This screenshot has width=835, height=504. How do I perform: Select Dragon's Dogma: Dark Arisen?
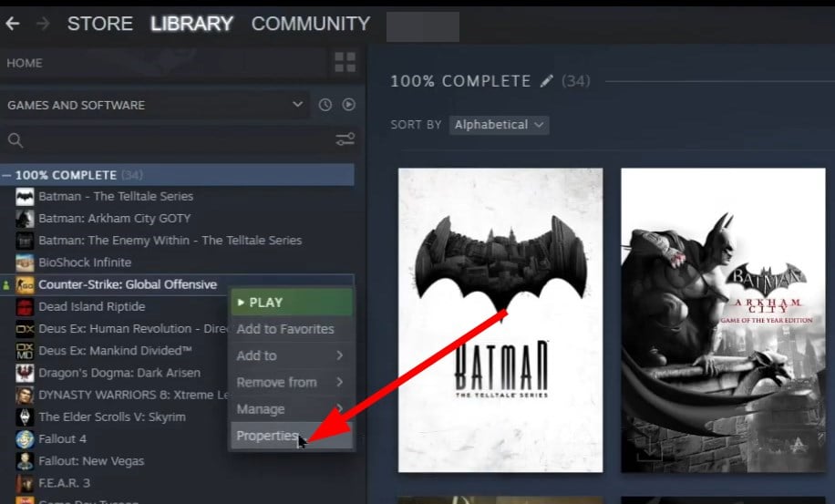point(119,373)
